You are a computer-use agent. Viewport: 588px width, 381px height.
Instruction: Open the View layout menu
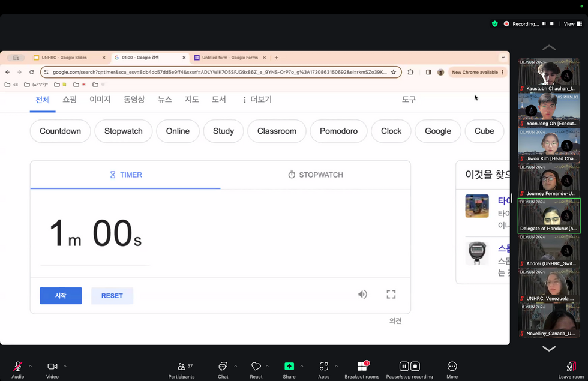point(572,23)
